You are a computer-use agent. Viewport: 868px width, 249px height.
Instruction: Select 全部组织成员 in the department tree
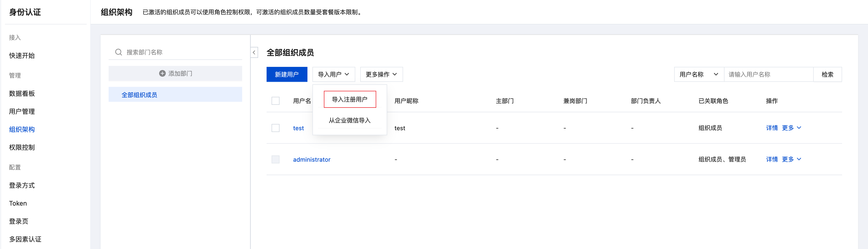coord(139,95)
